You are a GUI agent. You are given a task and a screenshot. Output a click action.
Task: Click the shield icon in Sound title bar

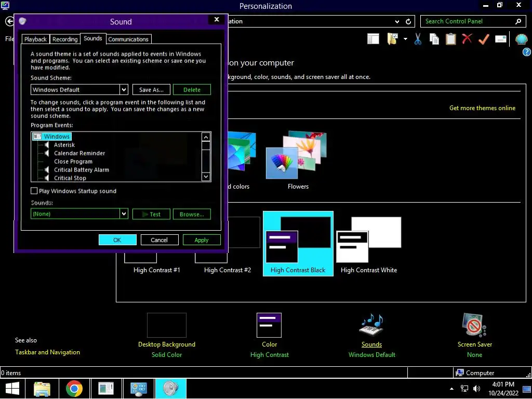pos(22,21)
